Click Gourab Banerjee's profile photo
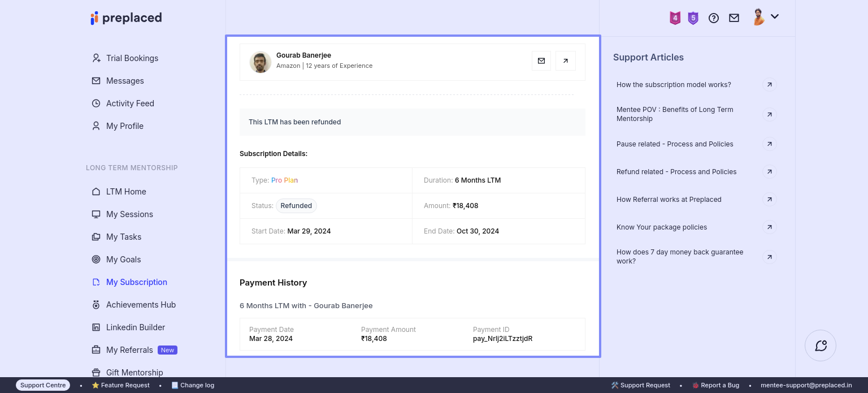The image size is (868, 393). 261,62
